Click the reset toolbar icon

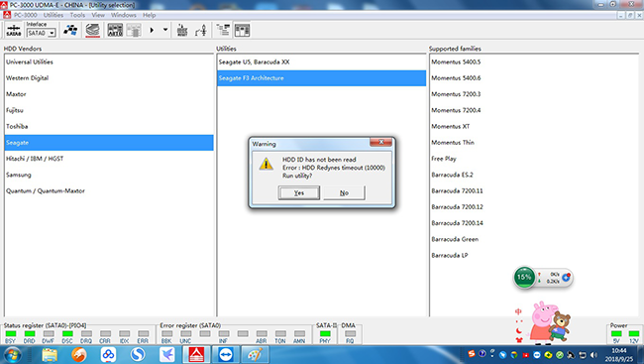click(x=182, y=30)
